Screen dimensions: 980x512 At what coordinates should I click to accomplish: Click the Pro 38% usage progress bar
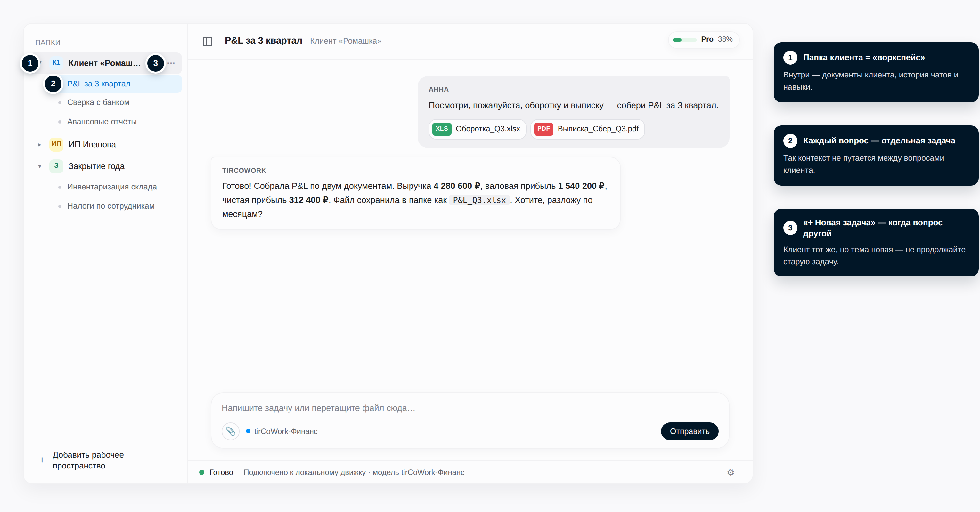684,40
